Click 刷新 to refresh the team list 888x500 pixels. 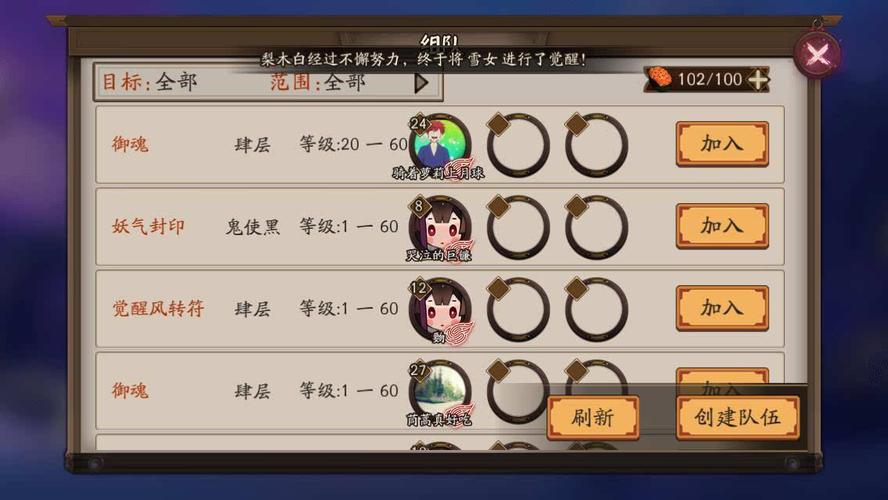593,418
